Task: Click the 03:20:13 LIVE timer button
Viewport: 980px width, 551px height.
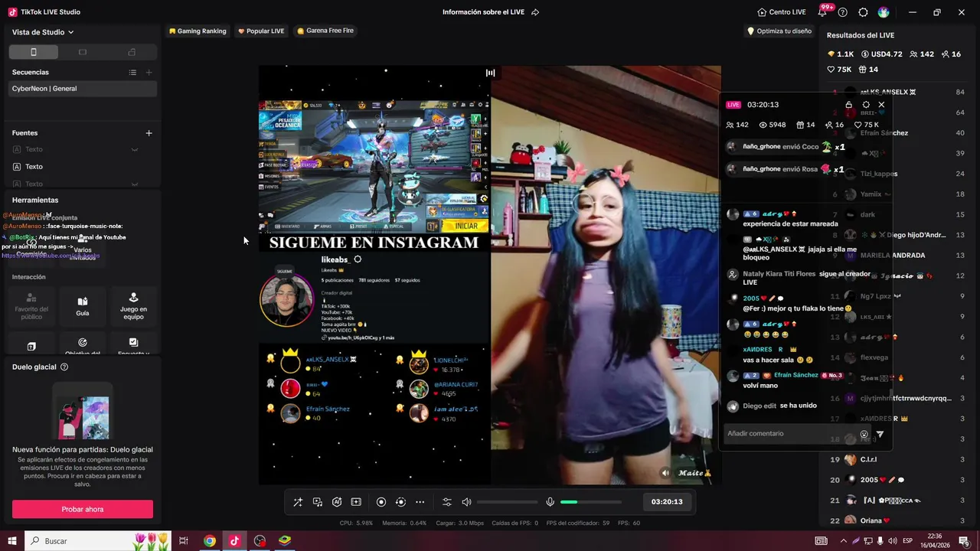Action: point(667,502)
